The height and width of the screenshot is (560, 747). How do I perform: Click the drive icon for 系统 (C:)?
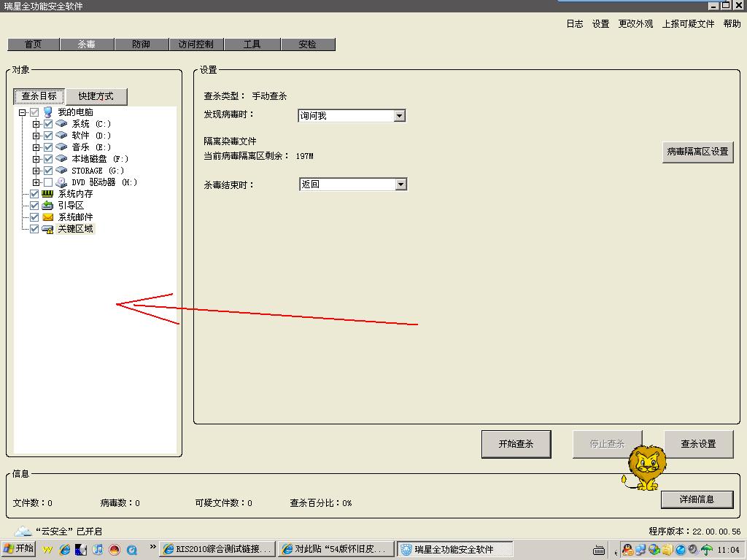click(x=61, y=124)
